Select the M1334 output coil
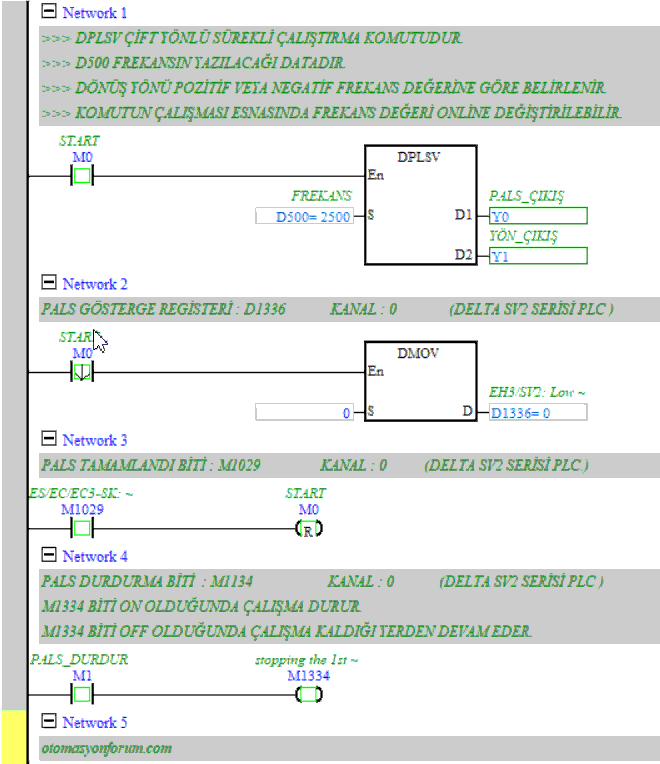 tap(309, 694)
